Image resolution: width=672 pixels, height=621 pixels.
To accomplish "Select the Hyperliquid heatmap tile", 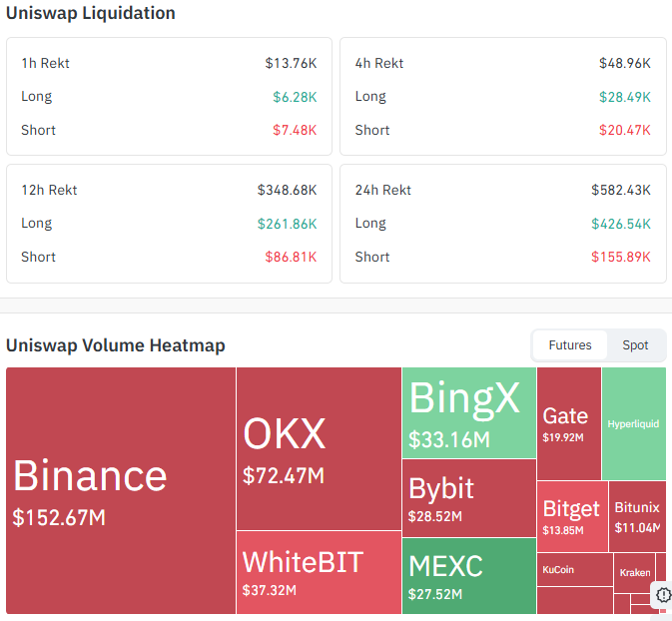I will tap(634, 423).
